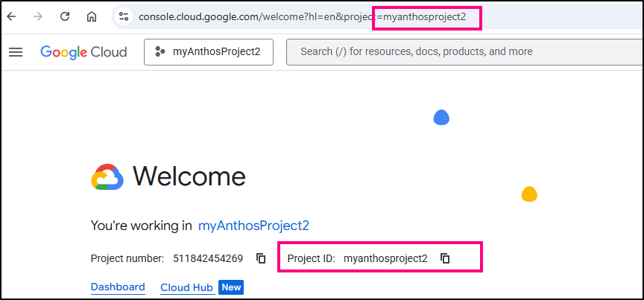Go to the browser home page
644x300 pixels.
[91, 16]
